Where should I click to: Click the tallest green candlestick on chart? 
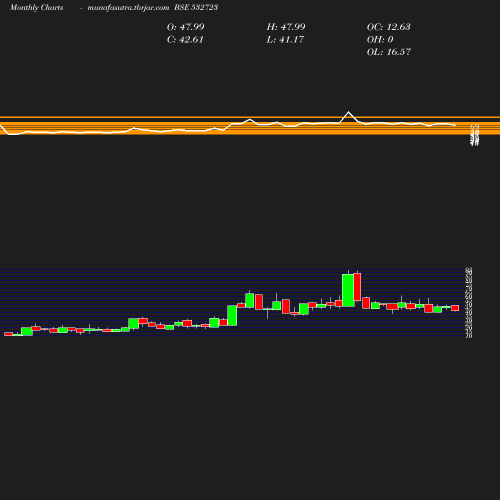[x=348, y=290]
